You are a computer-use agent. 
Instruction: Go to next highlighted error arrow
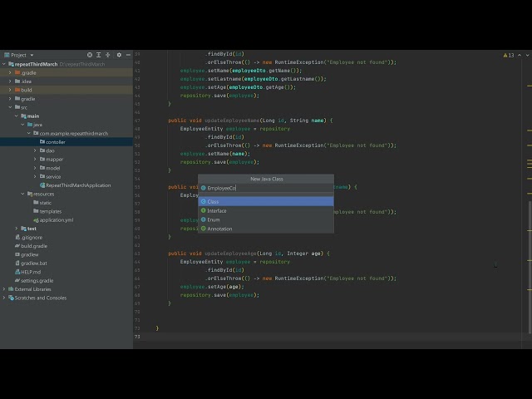pyautogui.click(x=527, y=55)
